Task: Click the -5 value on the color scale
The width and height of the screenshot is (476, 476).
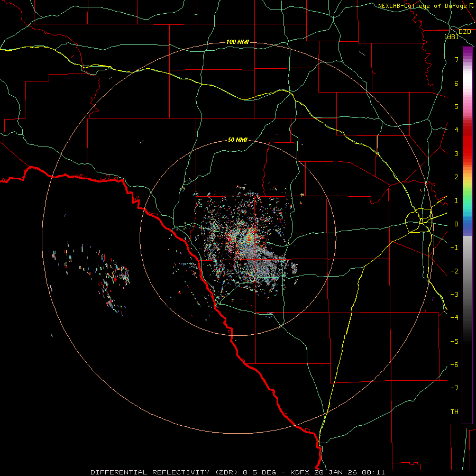Action: coord(454,341)
